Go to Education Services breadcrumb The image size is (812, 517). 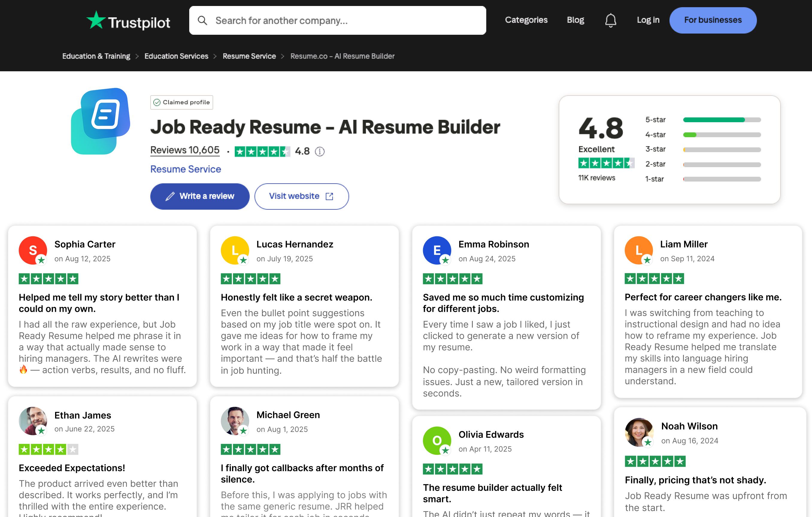pyautogui.click(x=176, y=56)
